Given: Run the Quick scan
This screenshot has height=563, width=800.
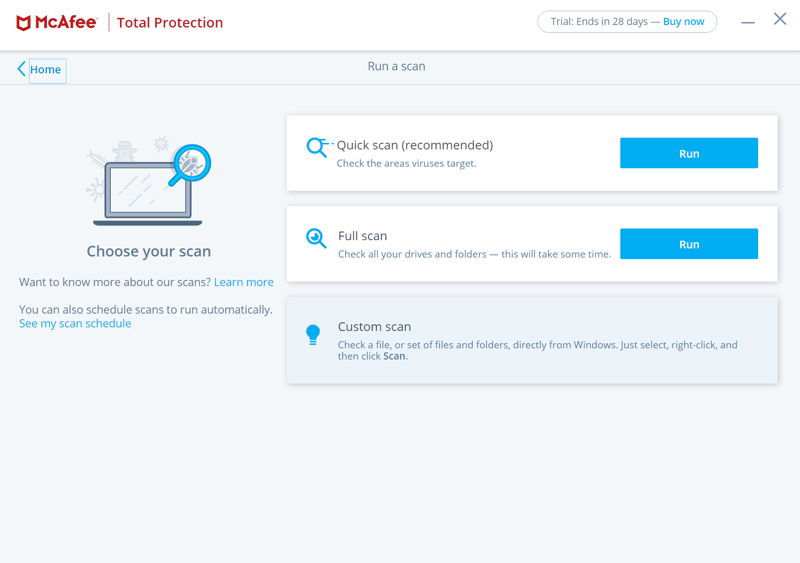Looking at the screenshot, I should click(x=689, y=153).
